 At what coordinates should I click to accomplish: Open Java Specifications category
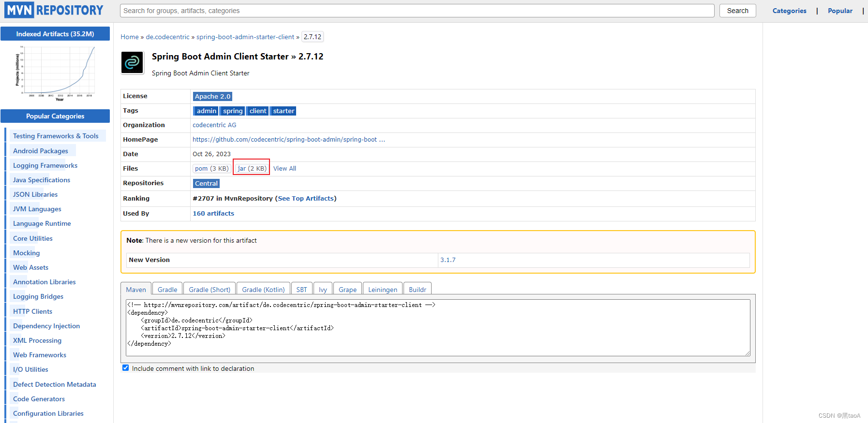[42, 180]
